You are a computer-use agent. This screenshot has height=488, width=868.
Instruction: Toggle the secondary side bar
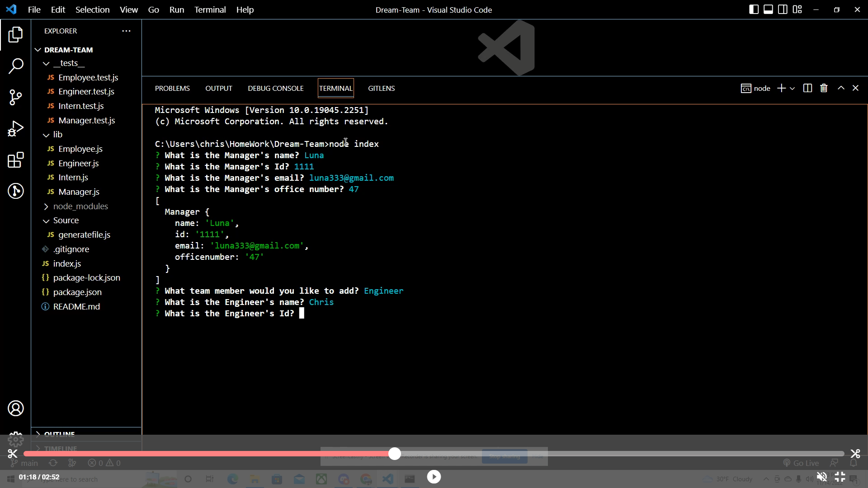[x=783, y=9]
